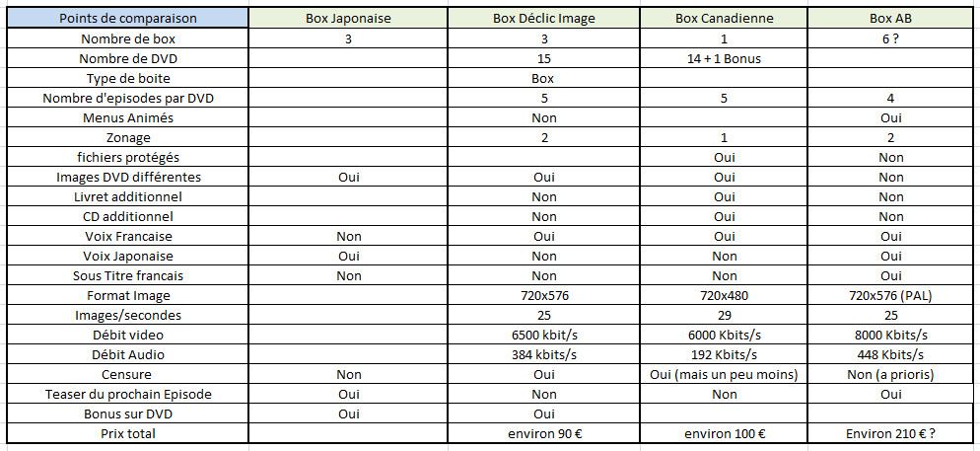980x451 pixels.
Task: Select the '14 + 1 Bonus' cell
Action: [724, 59]
